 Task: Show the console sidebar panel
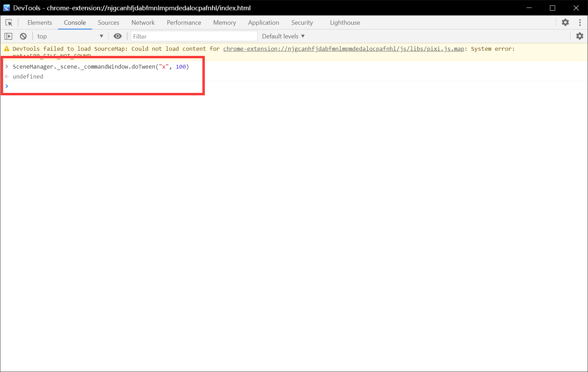click(8, 36)
